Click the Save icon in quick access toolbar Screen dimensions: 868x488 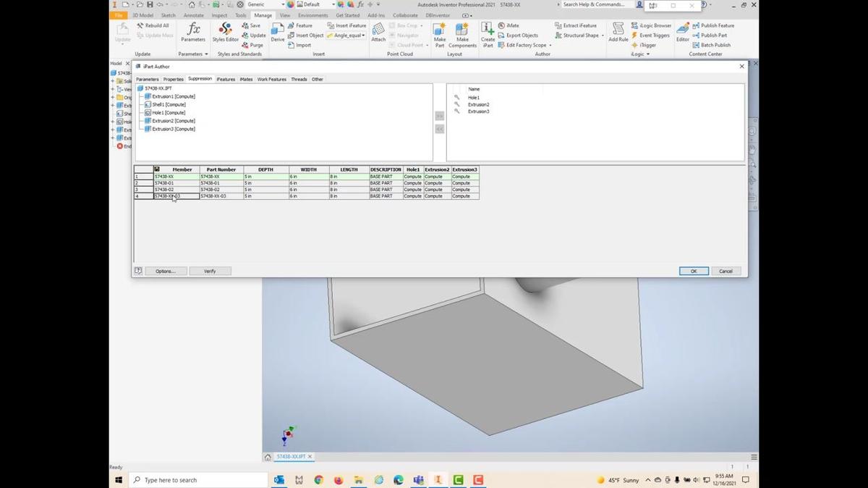click(x=150, y=4)
